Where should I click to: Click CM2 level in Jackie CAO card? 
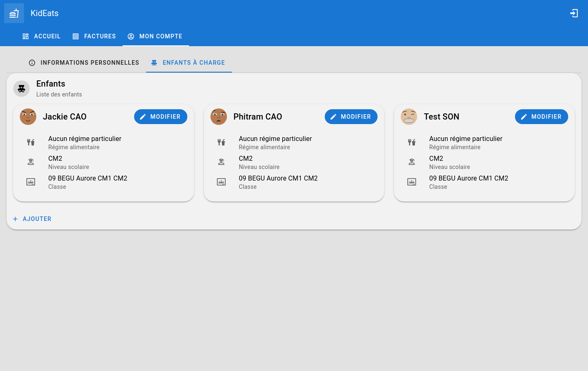(x=55, y=158)
